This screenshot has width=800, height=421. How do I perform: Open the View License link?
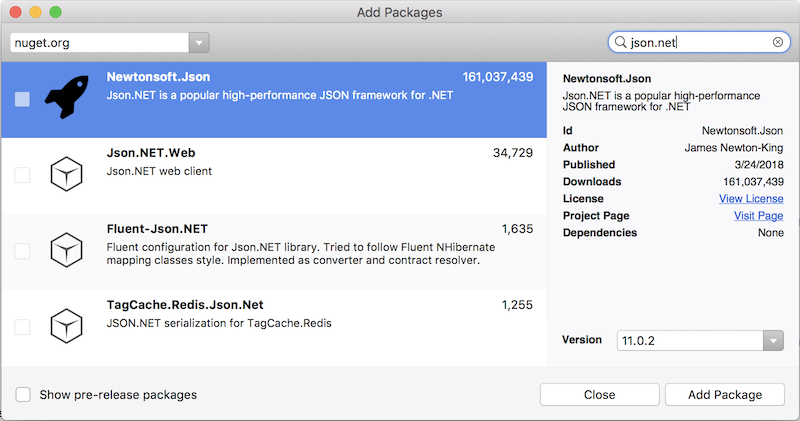click(x=751, y=199)
